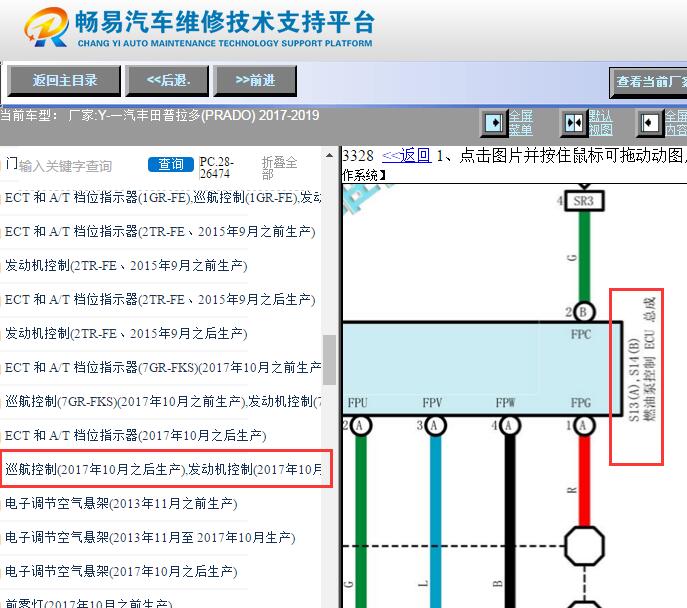The image size is (687, 608).
Task: Click the SR3 connector box in diagram
Action: click(584, 201)
